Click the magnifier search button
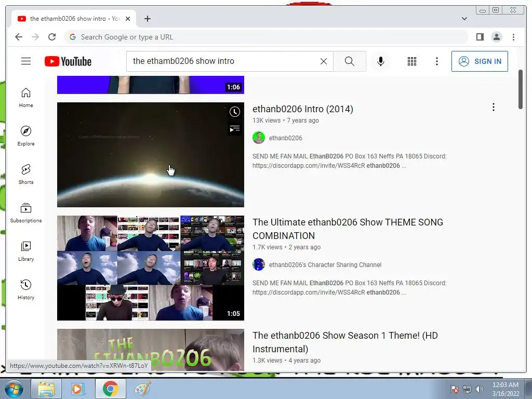The width and height of the screenshot is (532, 399). click(350, 61)
